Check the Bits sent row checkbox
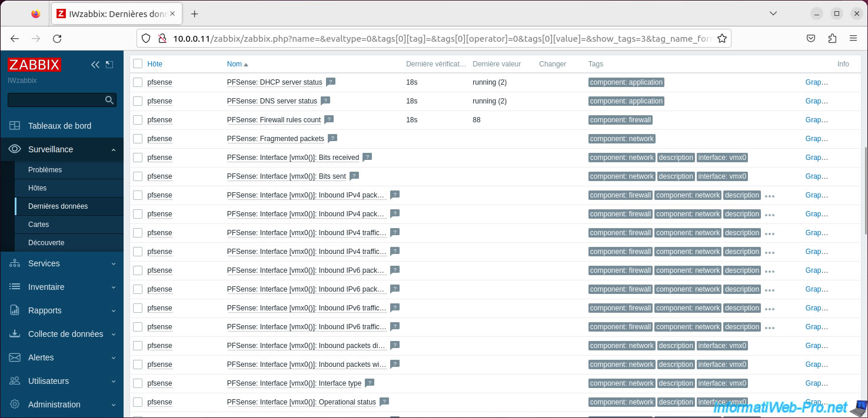 (x=138, y=176)
